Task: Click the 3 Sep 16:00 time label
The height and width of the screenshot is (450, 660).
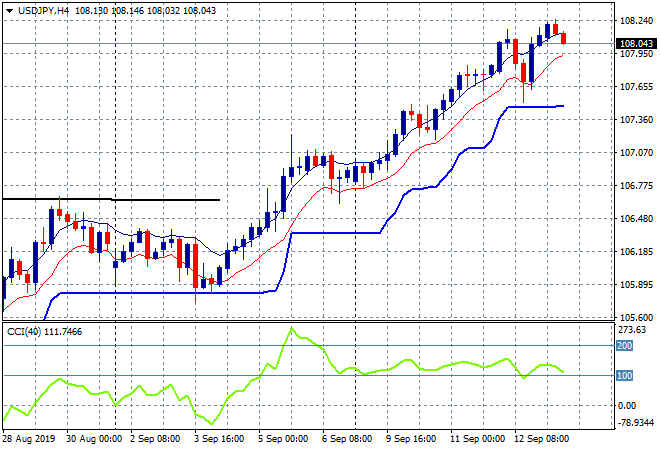Action: 219,439
